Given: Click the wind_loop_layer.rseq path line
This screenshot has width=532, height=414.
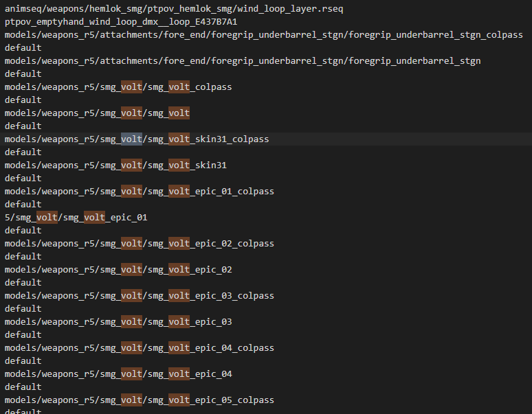Looking at the screenshot, I should coord(173,9).
